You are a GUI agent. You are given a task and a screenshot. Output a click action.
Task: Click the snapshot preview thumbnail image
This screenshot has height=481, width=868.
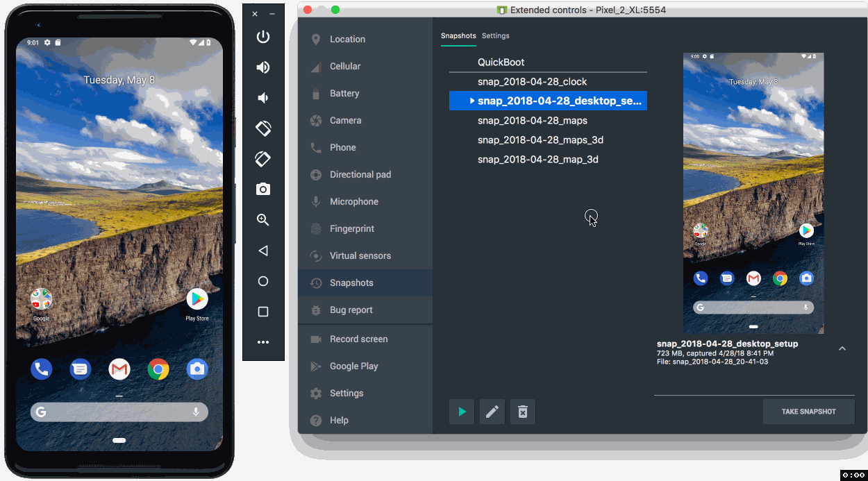[753, 194]
